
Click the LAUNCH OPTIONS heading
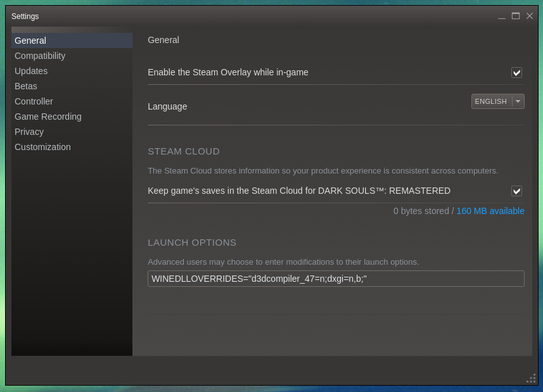pos(192,243)
